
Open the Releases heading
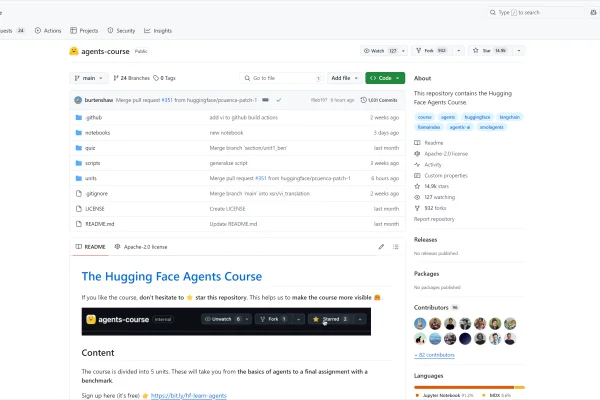click(426, 240)
